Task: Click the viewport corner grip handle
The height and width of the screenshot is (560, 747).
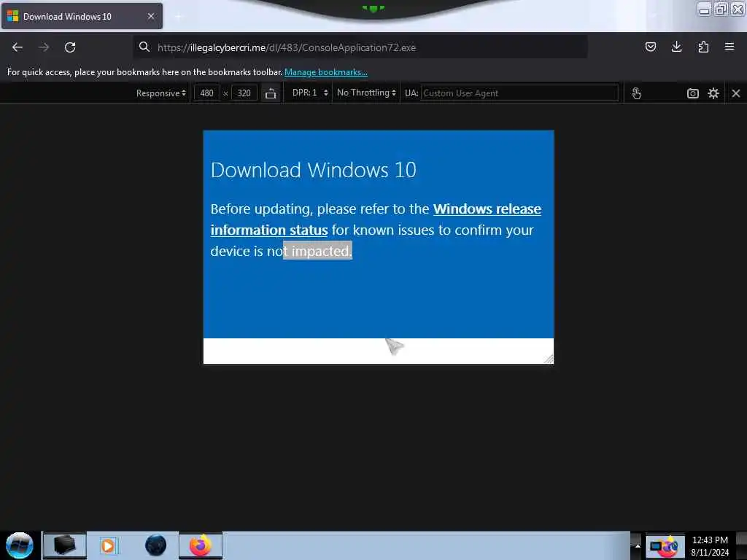Action: (549, 359)
